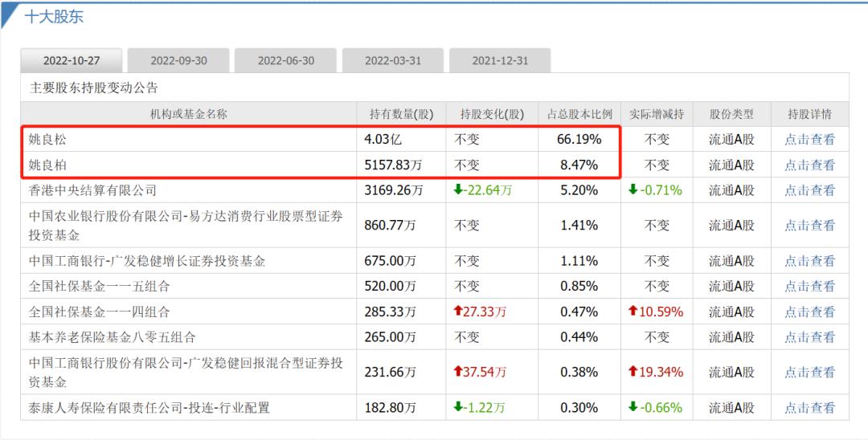Select shareholder name 姚良柏

47,165
